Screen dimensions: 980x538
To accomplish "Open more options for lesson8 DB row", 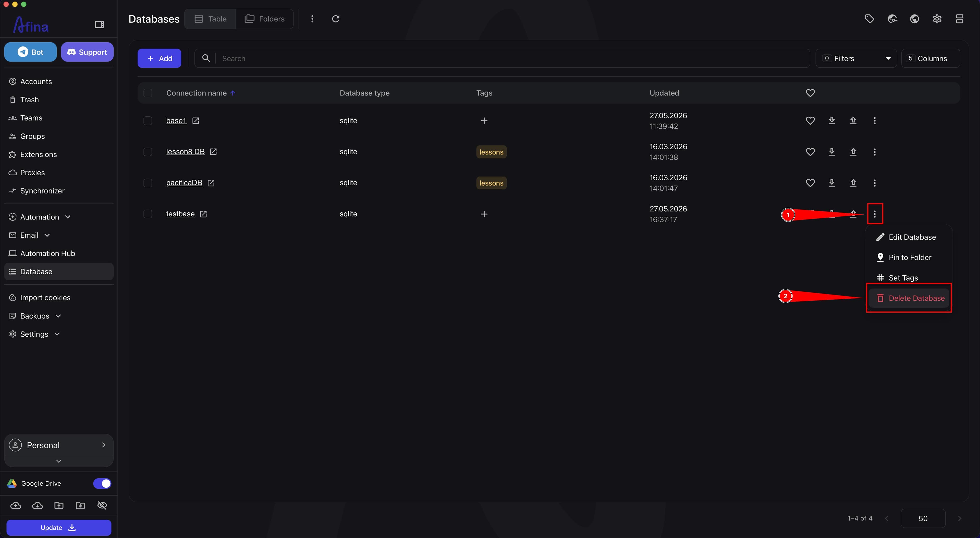I will 875,152.
